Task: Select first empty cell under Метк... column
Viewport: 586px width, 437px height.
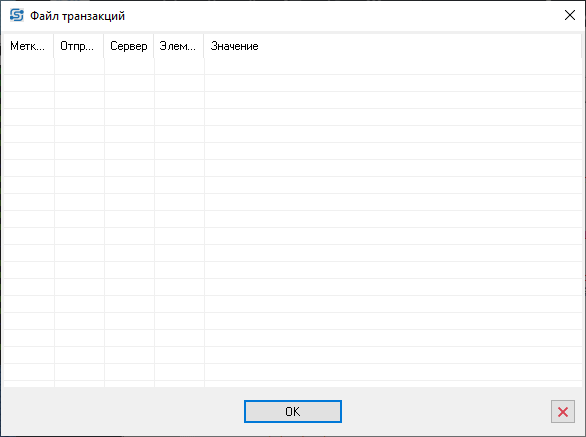Action: 29,66
